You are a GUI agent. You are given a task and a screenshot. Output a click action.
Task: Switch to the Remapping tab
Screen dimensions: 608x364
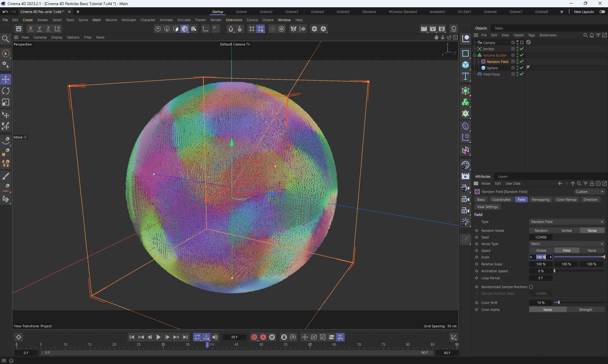pos(540,200)
